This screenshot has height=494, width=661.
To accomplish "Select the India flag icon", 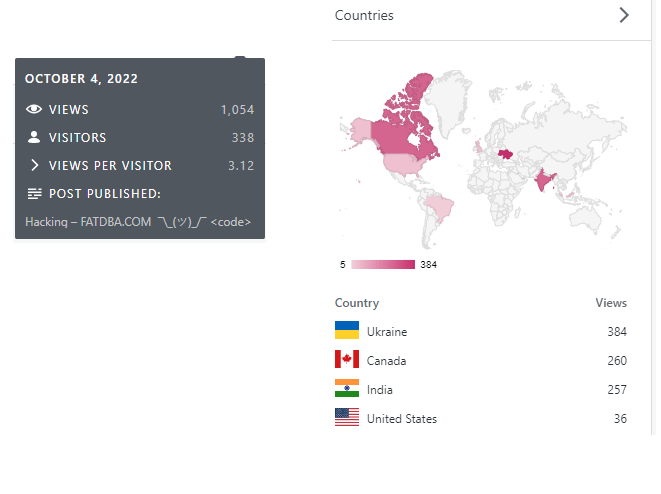I will [347, 389].
